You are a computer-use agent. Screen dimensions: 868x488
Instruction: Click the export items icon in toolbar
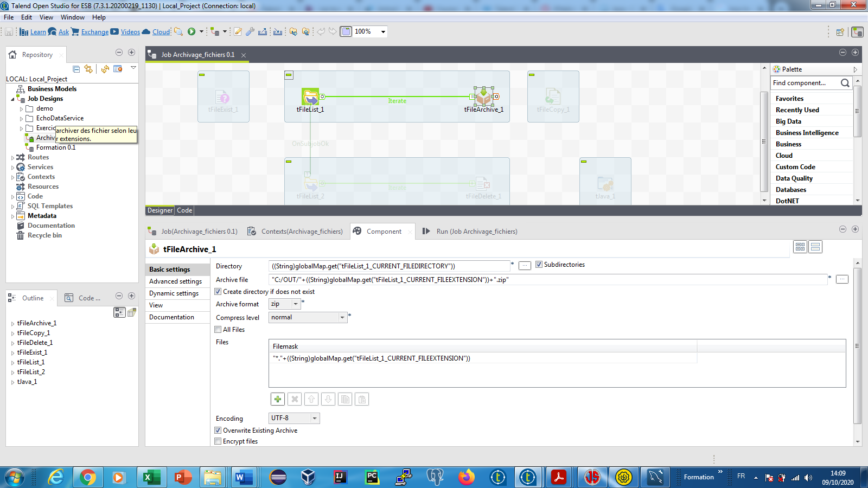[263, 31]
